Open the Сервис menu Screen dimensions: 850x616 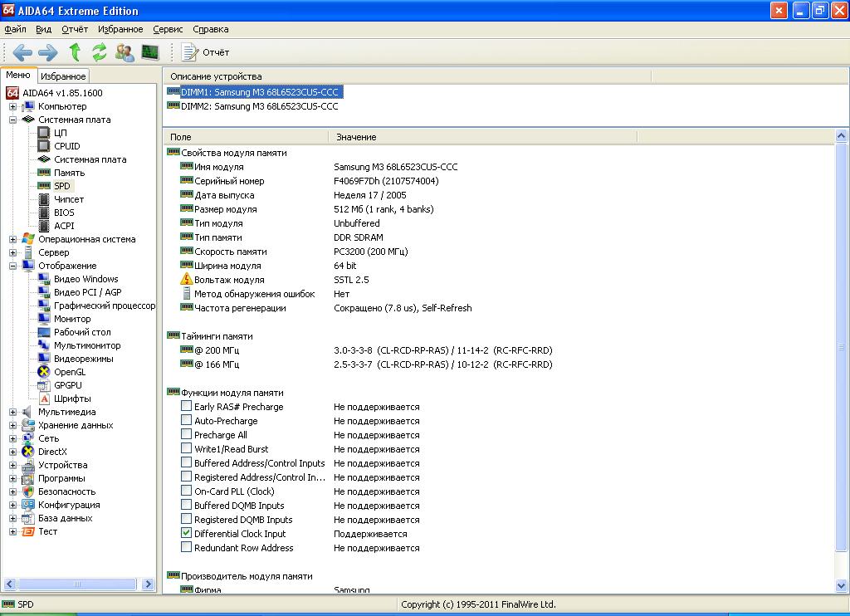[x=168, y=29]
